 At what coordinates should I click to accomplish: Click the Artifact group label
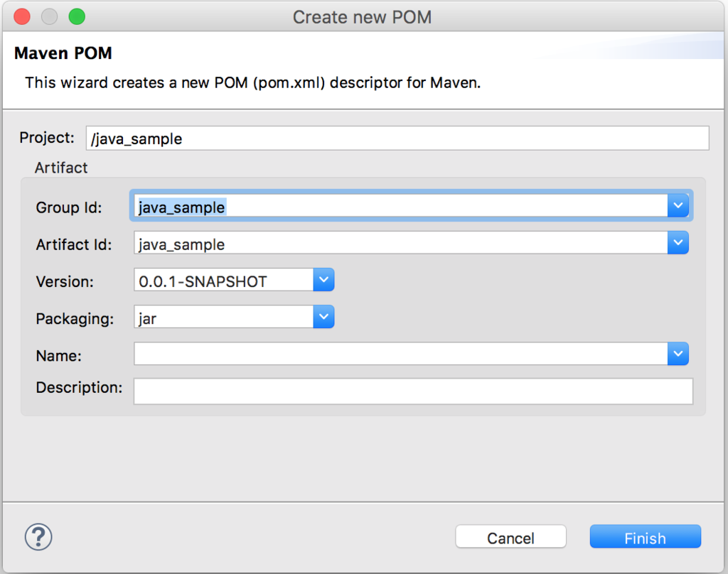[x=61, y=168]
